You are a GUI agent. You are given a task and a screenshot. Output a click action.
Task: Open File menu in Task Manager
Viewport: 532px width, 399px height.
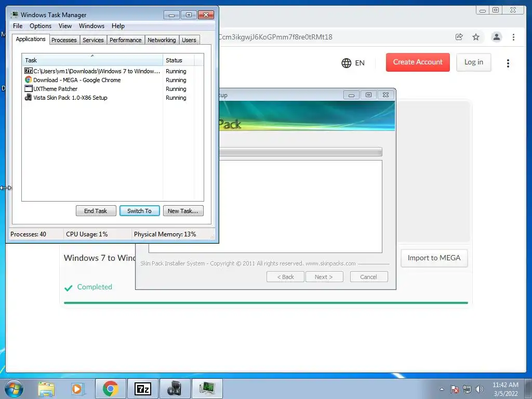tap(18, 26)
